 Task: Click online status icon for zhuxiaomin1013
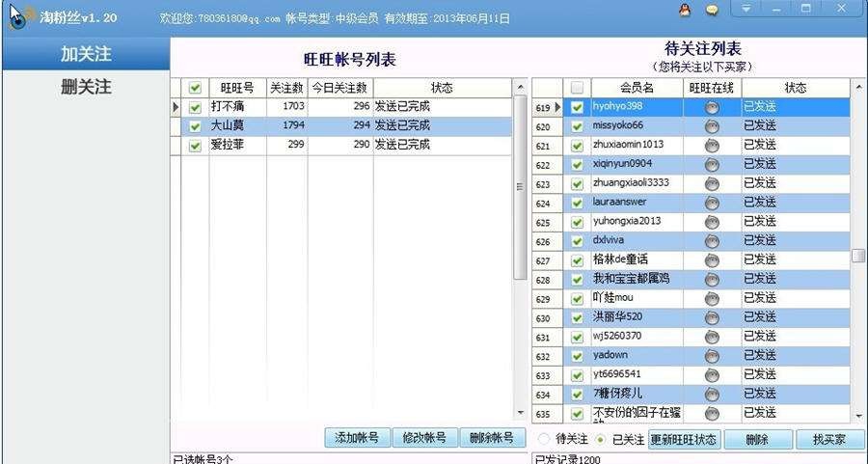pos(712,146)
